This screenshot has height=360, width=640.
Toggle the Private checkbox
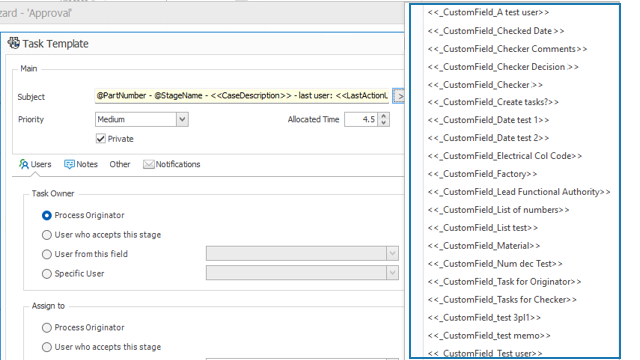pos(100,139)
